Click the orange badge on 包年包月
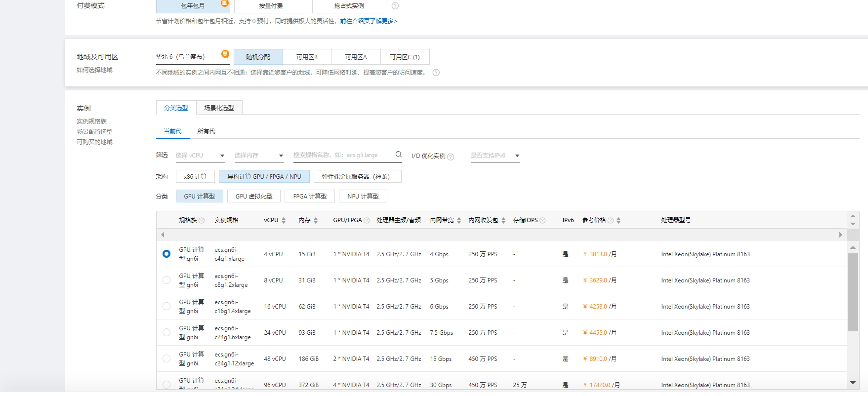 [x=225, y=3]
